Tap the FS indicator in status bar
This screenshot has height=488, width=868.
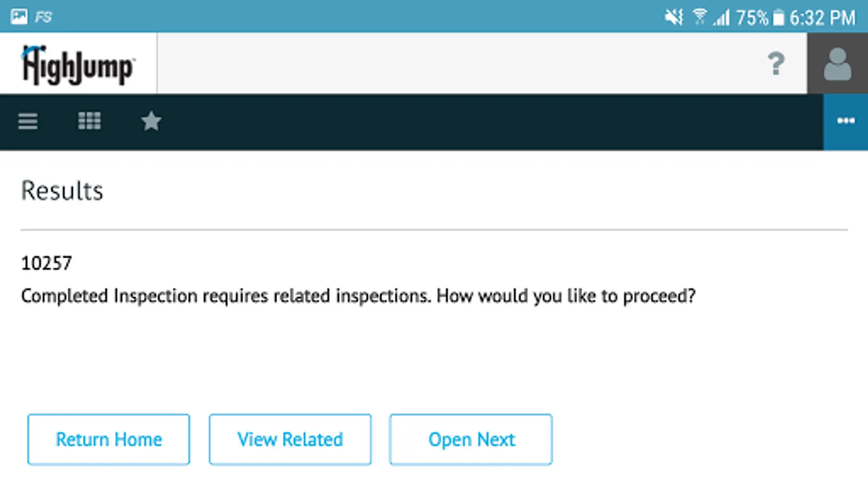[x=43, y=17]
